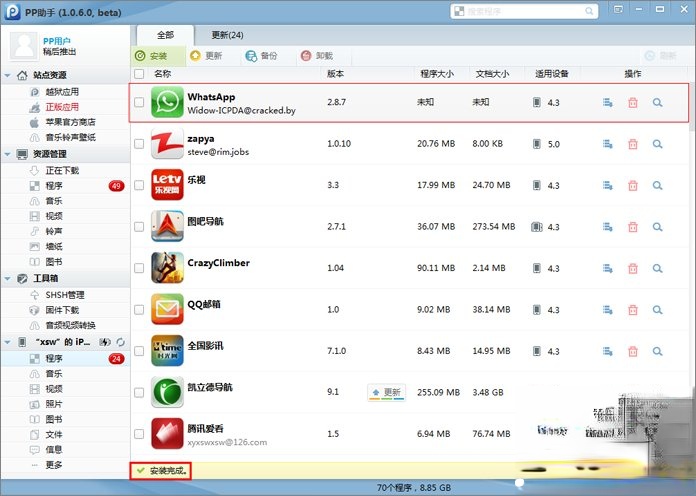Open 越狱应用 in sidebar

coord(62,92)
